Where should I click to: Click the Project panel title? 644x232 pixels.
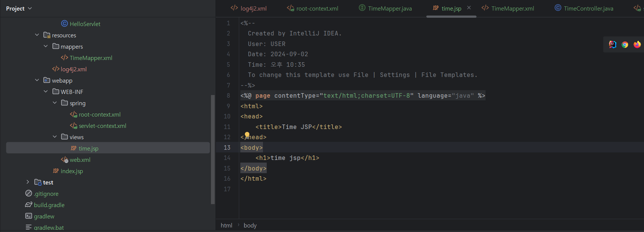[15, 8]
